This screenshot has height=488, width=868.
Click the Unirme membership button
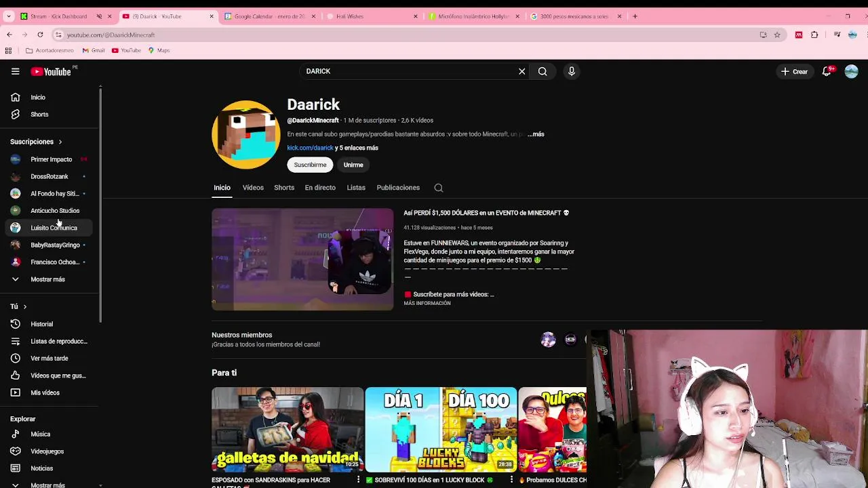click(353, 165)
